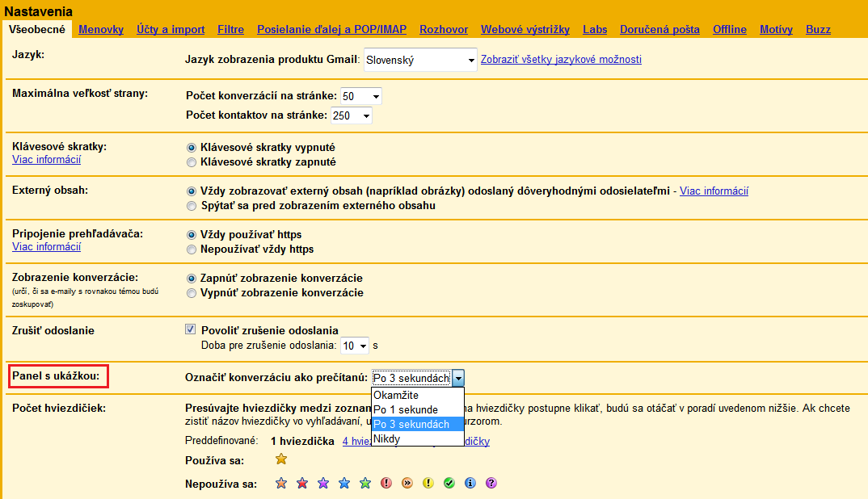Choose Okamžite from the dropdown list

click(417, 395)
